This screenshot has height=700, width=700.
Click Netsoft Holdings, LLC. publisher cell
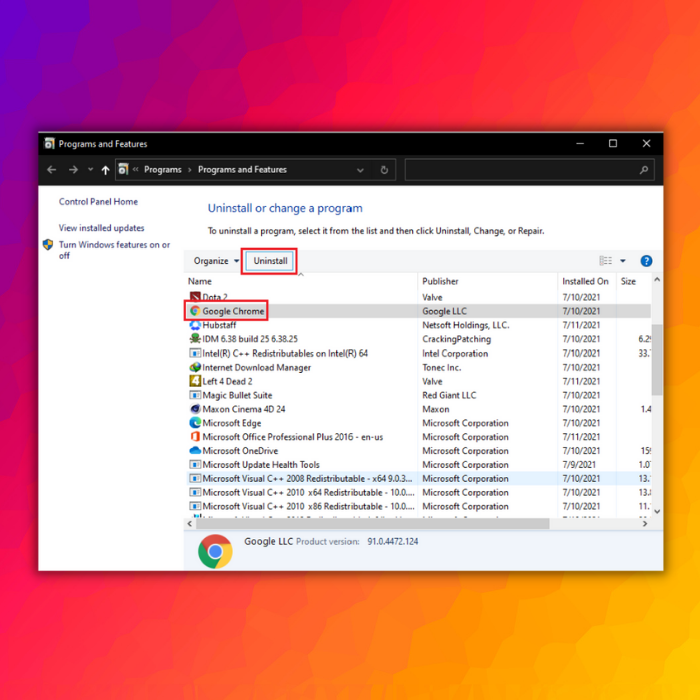coord(466,325)
